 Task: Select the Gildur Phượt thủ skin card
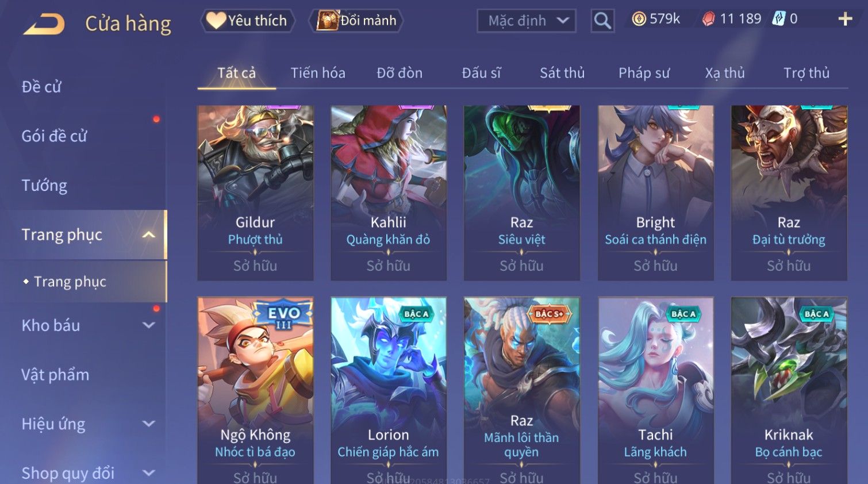point(255,193)
